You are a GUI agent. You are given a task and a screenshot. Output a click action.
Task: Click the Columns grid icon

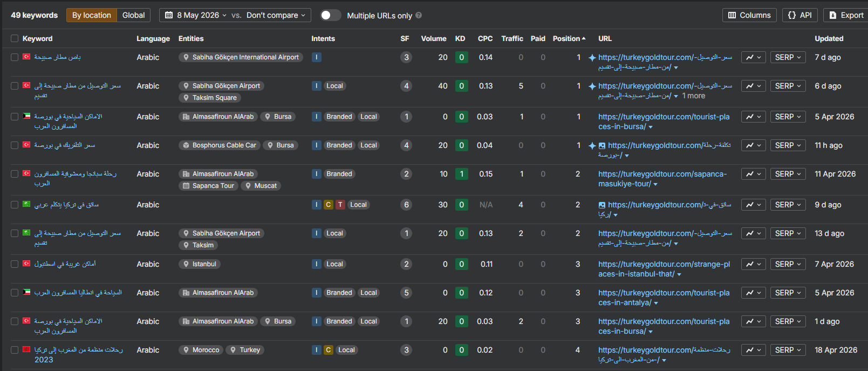[x=732, y=15]
